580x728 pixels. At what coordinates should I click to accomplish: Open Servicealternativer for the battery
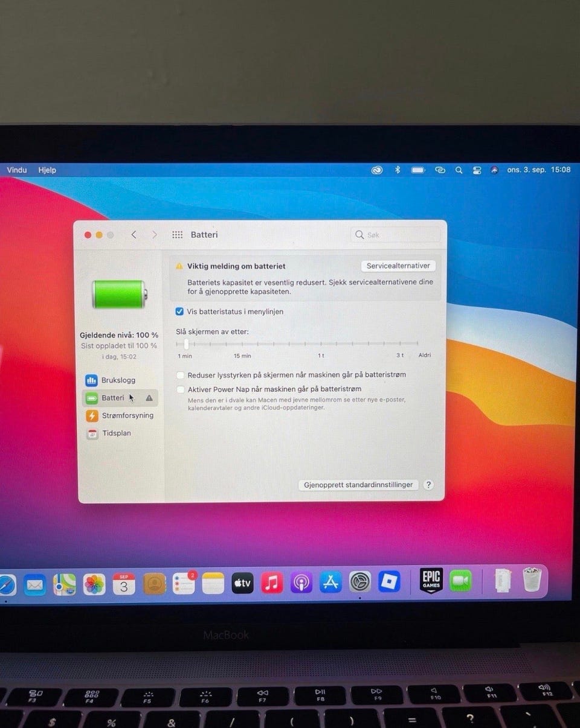pos(398,266)
